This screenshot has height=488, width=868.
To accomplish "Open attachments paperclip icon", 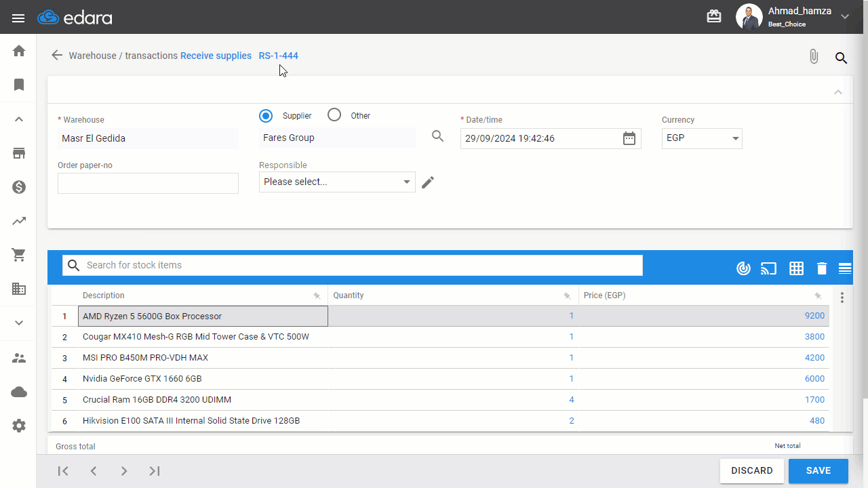I will click(814, 57).
